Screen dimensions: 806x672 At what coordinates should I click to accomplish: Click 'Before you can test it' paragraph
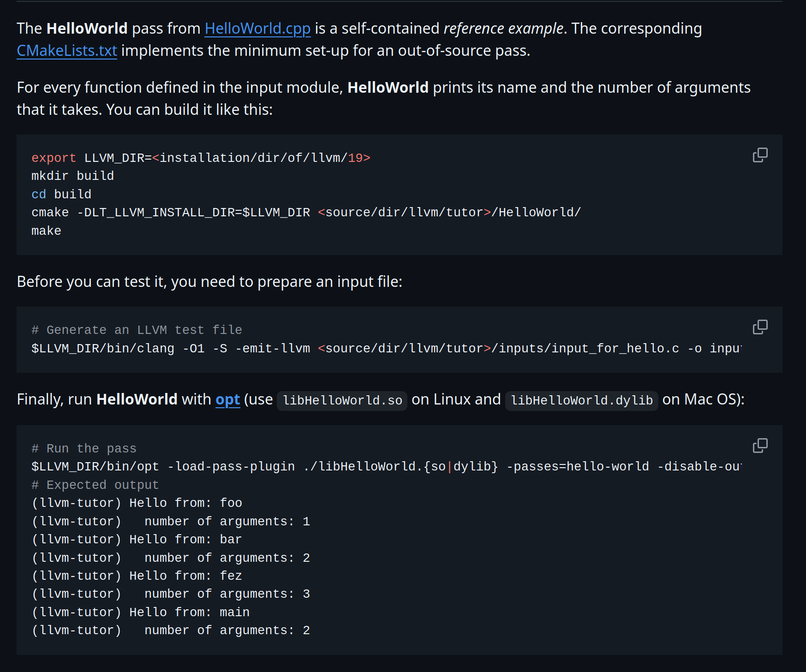coord(209,282)
